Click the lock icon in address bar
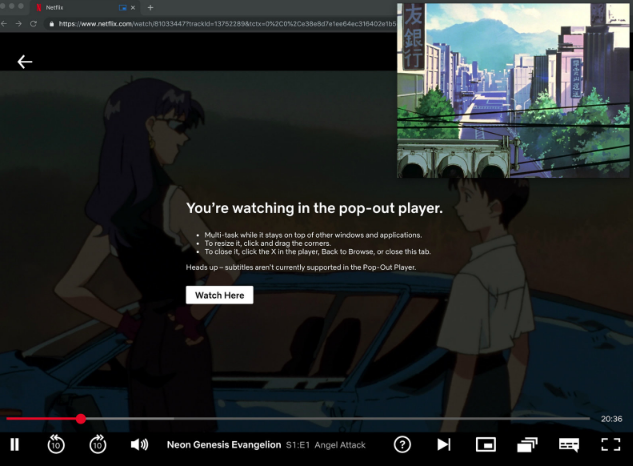The height and width of the screenshot is (466, 633). click(x=52, y=24)
